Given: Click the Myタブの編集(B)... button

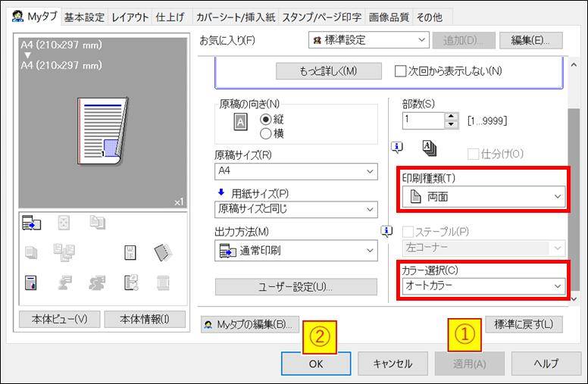Looking at the screenshot, I should (x=250, y=324).
